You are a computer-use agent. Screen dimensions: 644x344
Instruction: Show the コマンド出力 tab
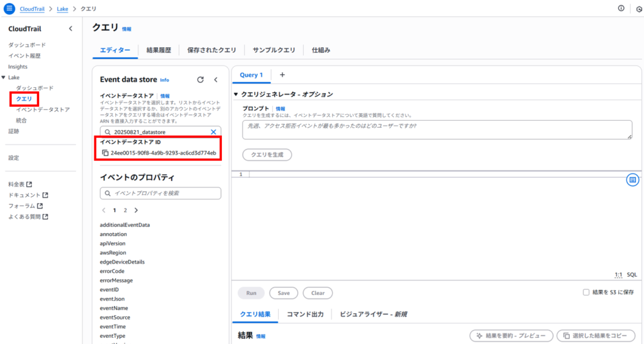click(305, 314)
